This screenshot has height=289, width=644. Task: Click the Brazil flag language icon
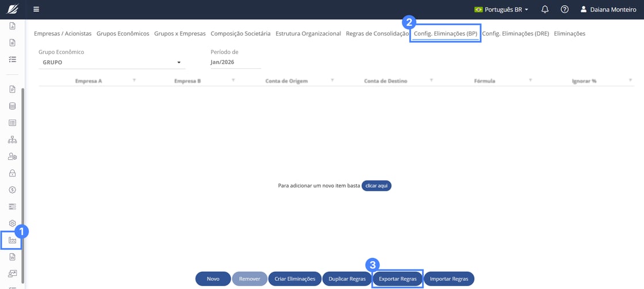coord(478,9)
